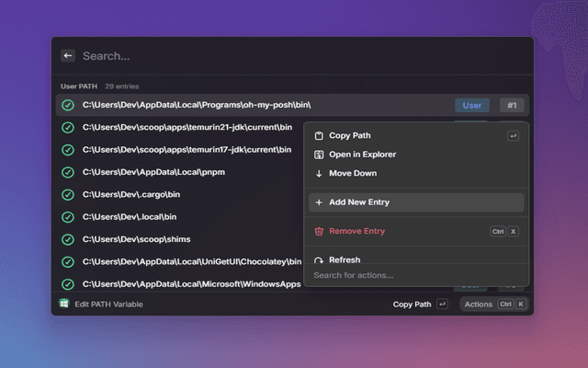The image size is (588, 368).
Task: Click the green check icon for oh-my-posh path
Action: coord(68,105)
